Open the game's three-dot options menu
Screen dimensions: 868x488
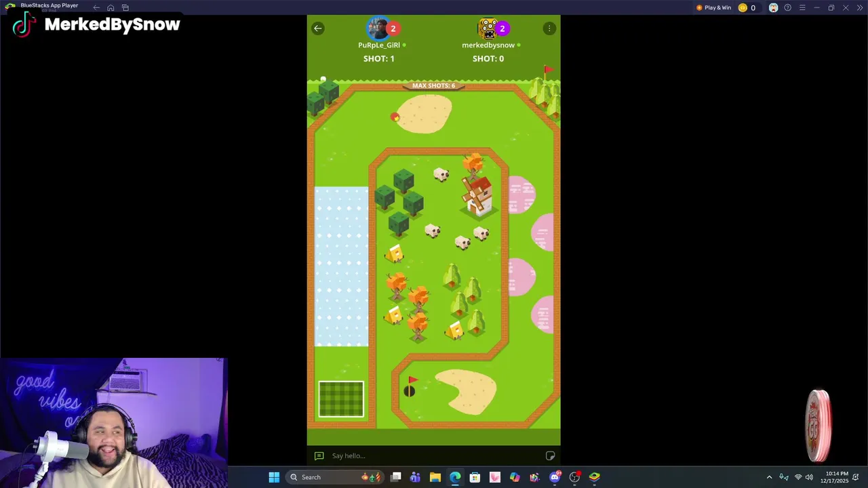549,28
